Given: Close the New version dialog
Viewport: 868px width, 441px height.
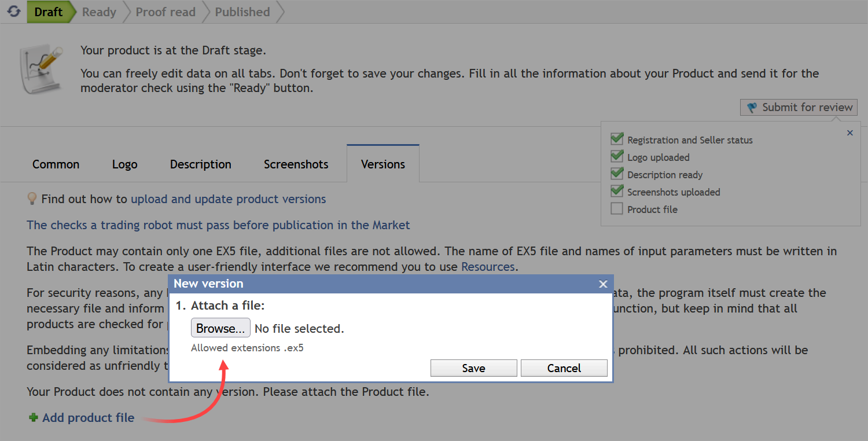Looking at the screenshot, I should (x=603, y=284).
